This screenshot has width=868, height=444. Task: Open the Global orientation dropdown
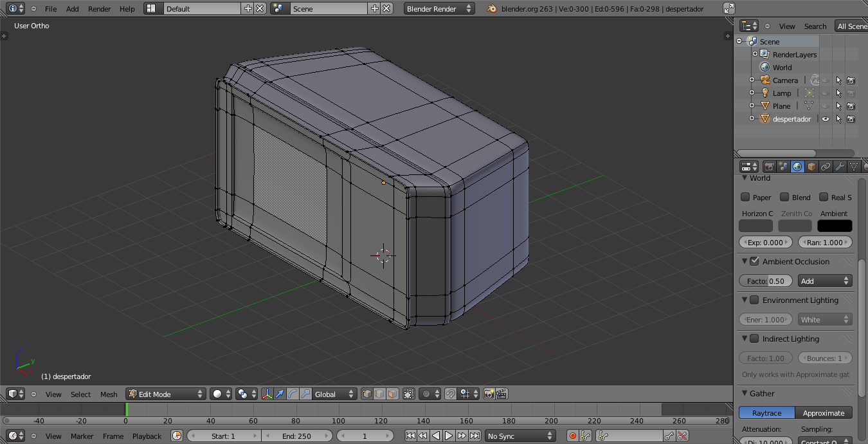(334, 394)
